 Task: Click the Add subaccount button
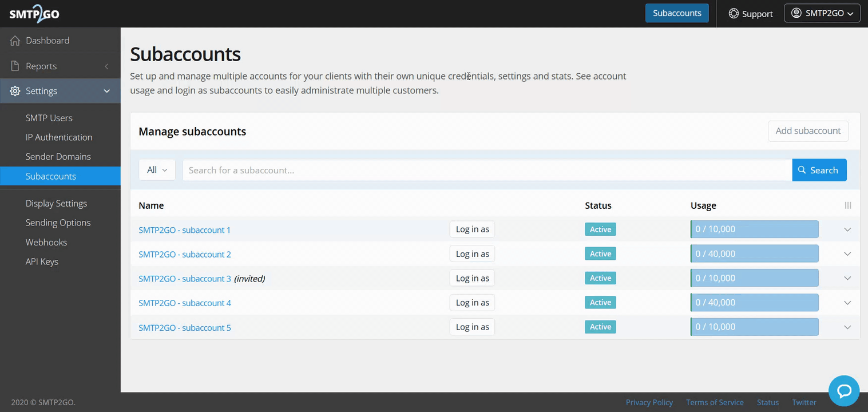tap(807, 131)
